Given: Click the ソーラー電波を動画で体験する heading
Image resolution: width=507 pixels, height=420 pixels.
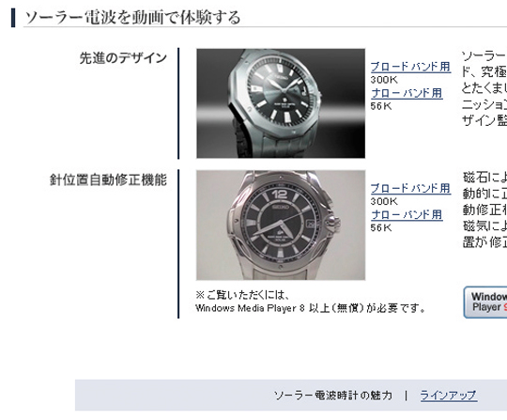Looking at the screenshot, I should (132, 18).
